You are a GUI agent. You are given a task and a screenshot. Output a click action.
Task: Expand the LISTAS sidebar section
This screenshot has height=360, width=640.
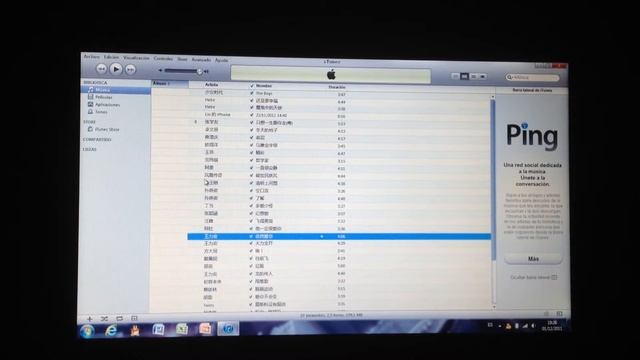(90, 149)
